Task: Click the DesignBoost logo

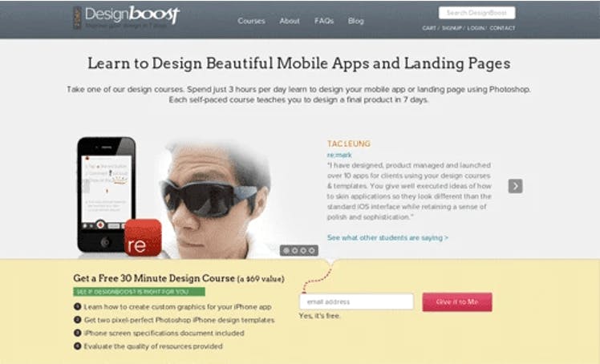Action: [x=126, y=17]
